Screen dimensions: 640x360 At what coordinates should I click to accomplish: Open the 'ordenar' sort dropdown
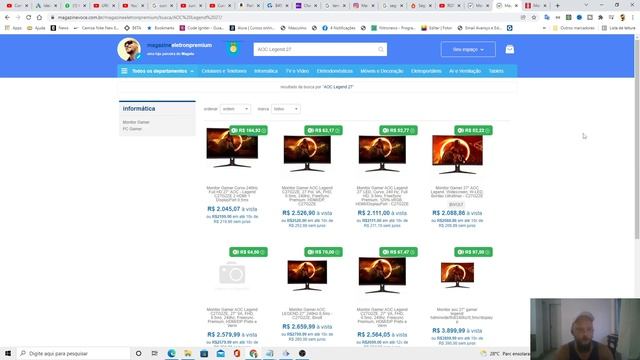point(235,109)
